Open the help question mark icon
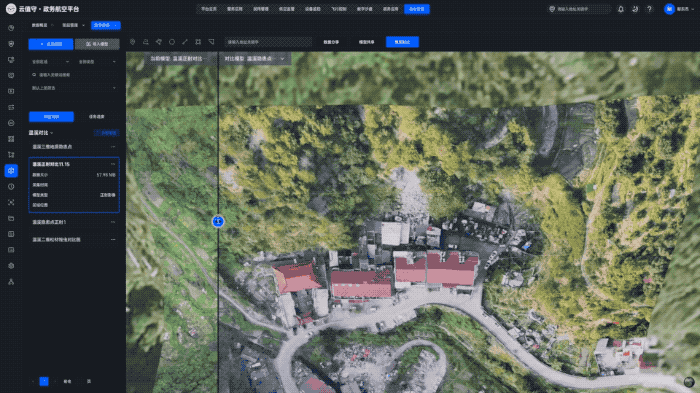The image size is (700, 393). point(649,9)
